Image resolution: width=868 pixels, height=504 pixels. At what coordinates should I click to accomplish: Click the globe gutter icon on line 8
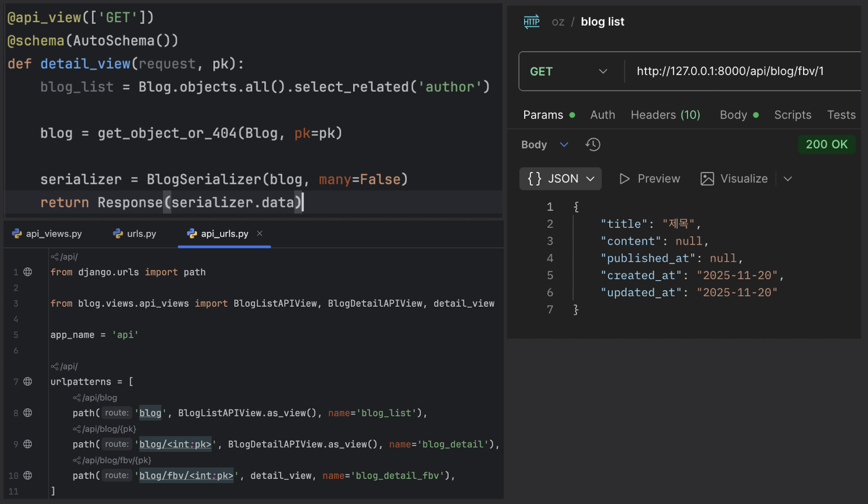point(28,413)
